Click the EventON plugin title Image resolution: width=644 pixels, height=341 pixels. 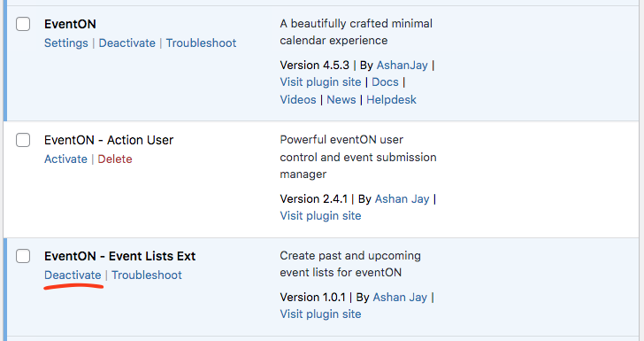coord(70,24)
